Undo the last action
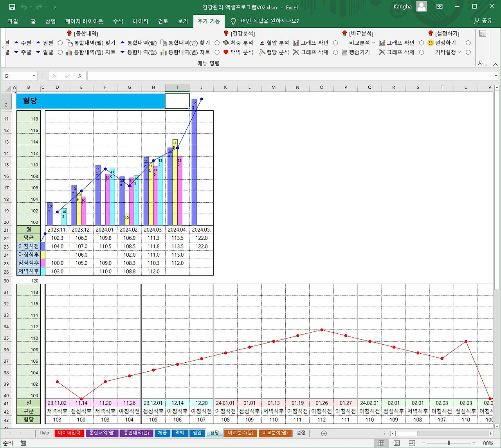The image size is (501, 448). click(24, 7)
